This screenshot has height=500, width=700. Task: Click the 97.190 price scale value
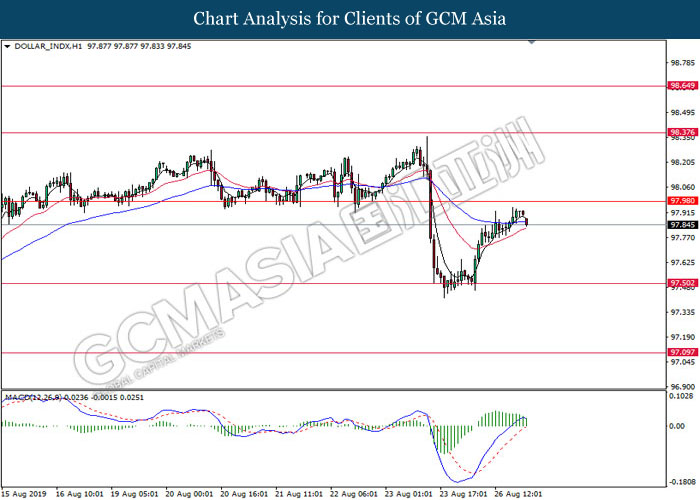point(682,338)
